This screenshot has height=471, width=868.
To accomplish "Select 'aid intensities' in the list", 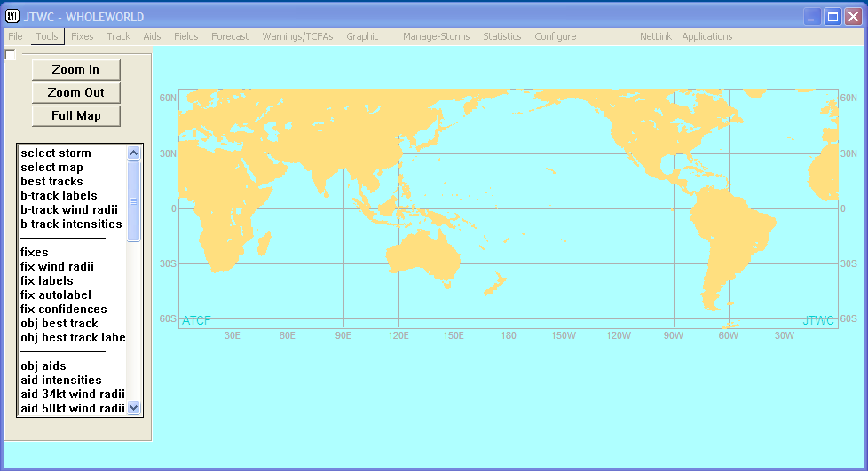I will tap(61, 380).
